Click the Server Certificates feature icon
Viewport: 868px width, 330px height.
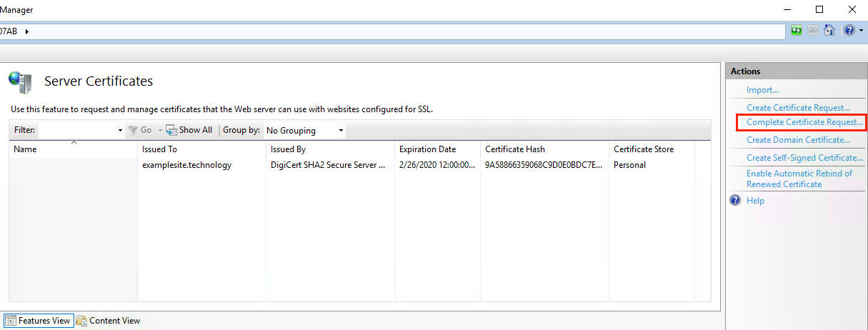(x=20, y=81)
